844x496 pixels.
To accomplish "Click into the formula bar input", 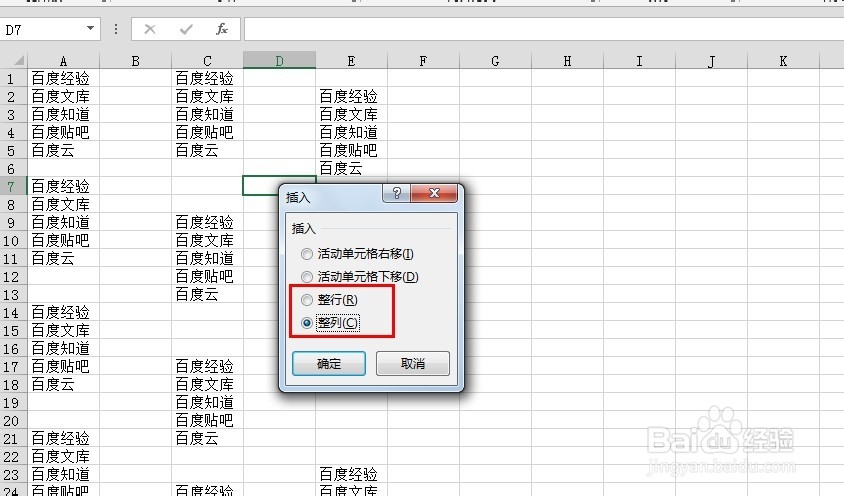I will click(544, 29).
